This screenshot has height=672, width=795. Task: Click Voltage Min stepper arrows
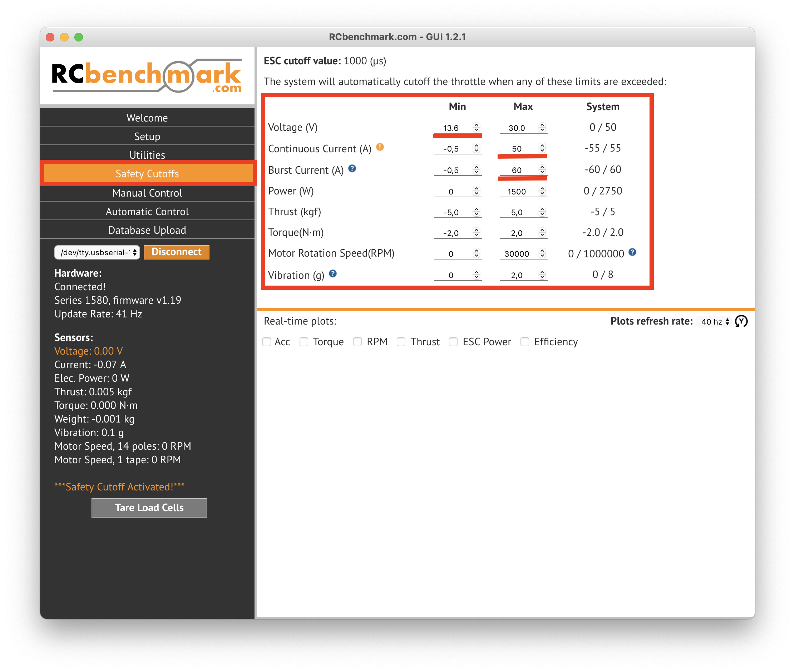[x=476, y=128]
